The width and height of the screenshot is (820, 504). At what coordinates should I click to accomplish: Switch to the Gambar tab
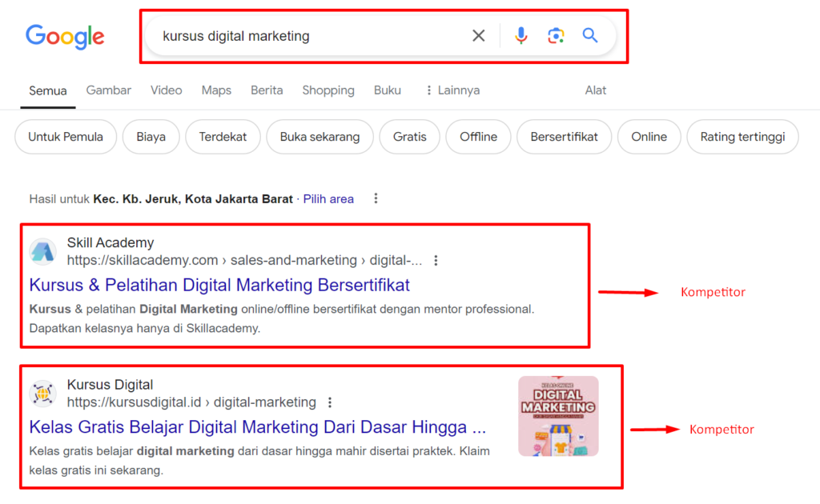tap(108, 90)
